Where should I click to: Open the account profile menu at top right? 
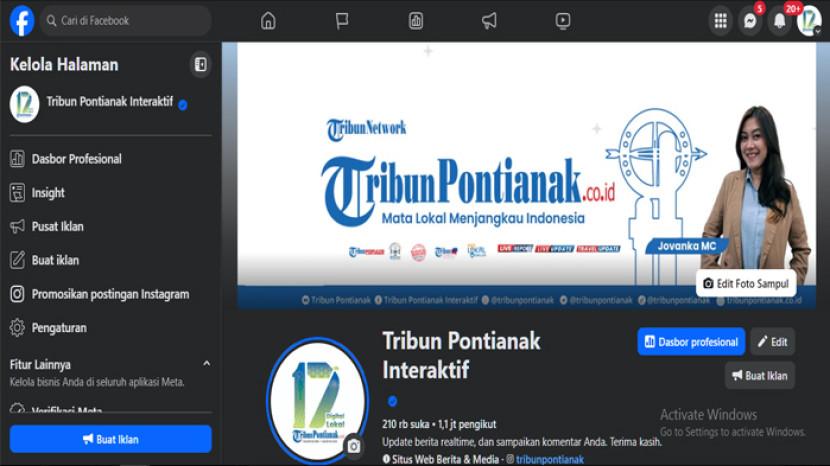coord(809,21)
